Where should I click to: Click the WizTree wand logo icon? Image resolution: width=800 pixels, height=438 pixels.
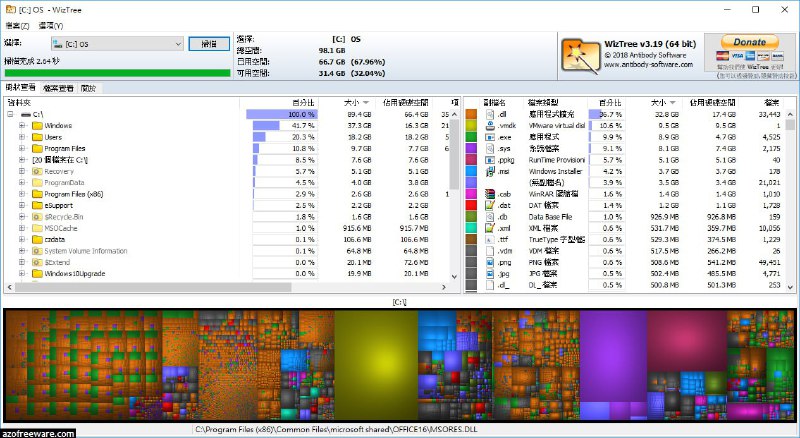[x=578, y=51]
